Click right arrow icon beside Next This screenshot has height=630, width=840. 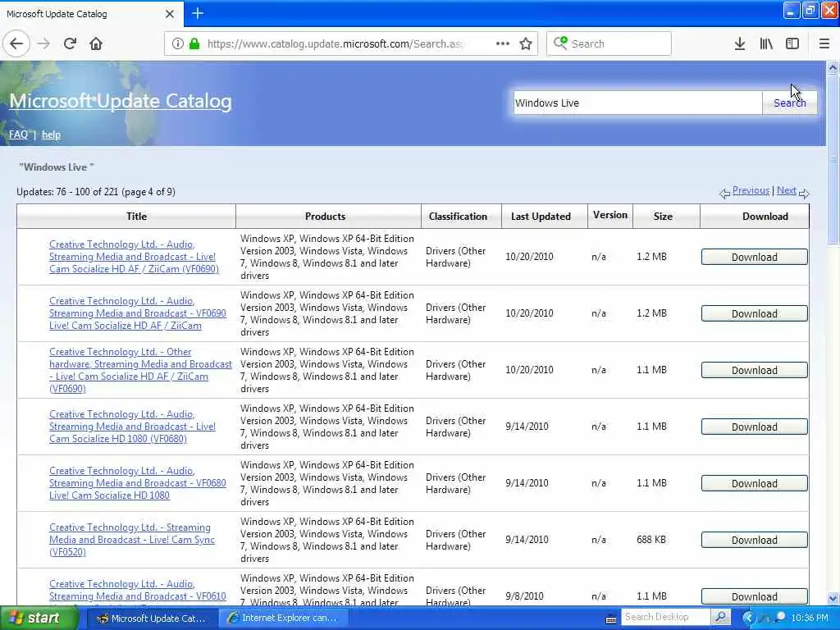(x=804, y=194)
